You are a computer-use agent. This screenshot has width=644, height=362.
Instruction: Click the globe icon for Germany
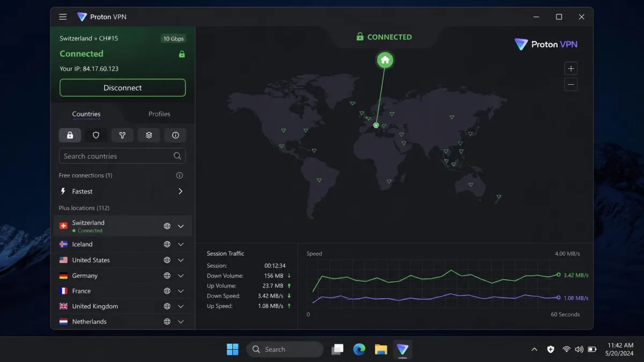[x=167, y=276]
